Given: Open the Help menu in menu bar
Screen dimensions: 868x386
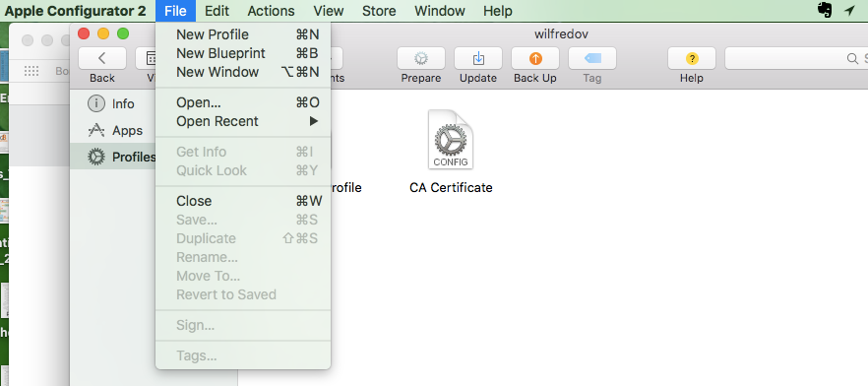Looking at the screenshot, I should click(498, 11).
